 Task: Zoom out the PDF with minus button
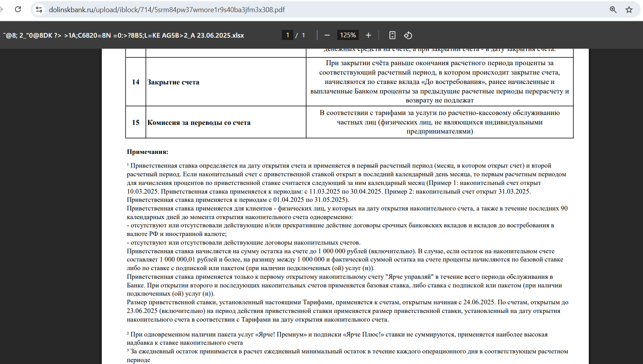327,35
